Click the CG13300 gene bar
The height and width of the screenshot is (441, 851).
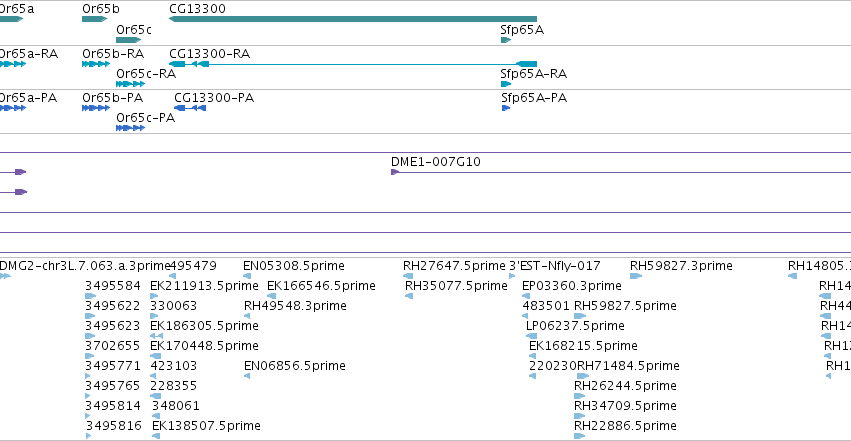[353, 19]
